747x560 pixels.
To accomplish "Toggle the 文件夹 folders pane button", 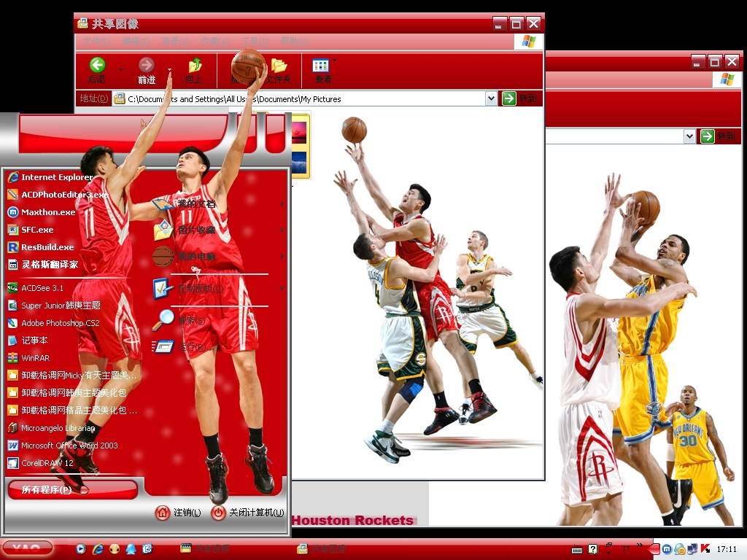I will coord(279,71).
